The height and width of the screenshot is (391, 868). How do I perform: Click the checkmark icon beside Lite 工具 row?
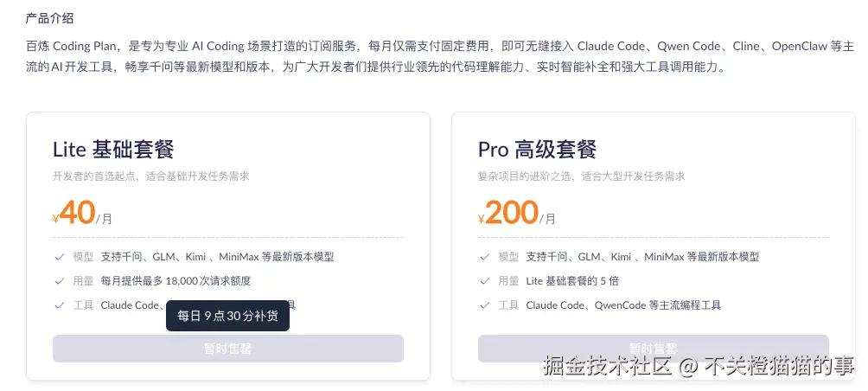pos(60,305)
